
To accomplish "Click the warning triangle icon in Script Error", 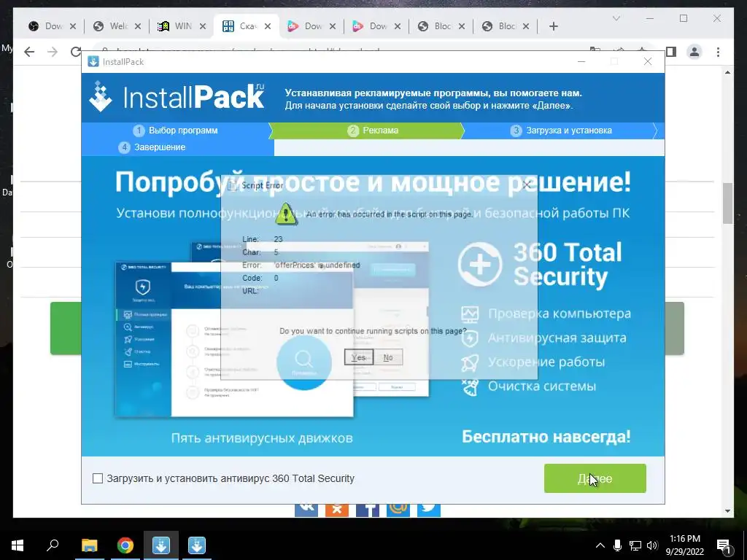I will pos(286,214).
